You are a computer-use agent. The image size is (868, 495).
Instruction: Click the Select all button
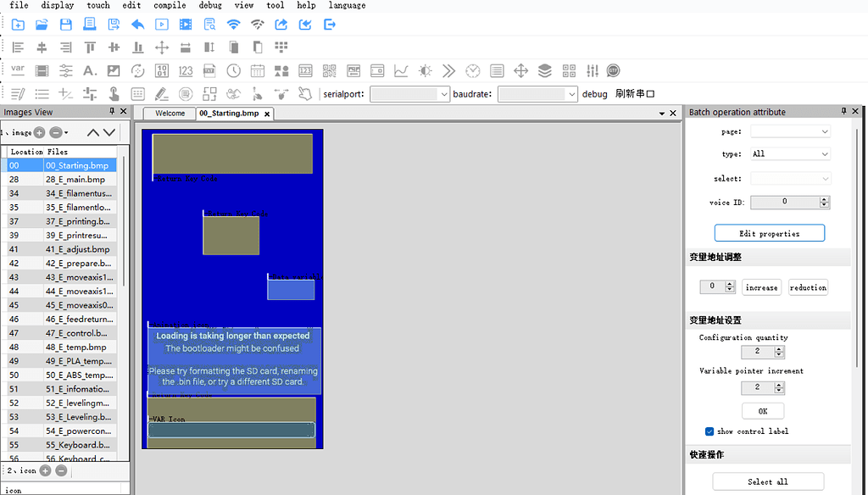click(768, 481)
